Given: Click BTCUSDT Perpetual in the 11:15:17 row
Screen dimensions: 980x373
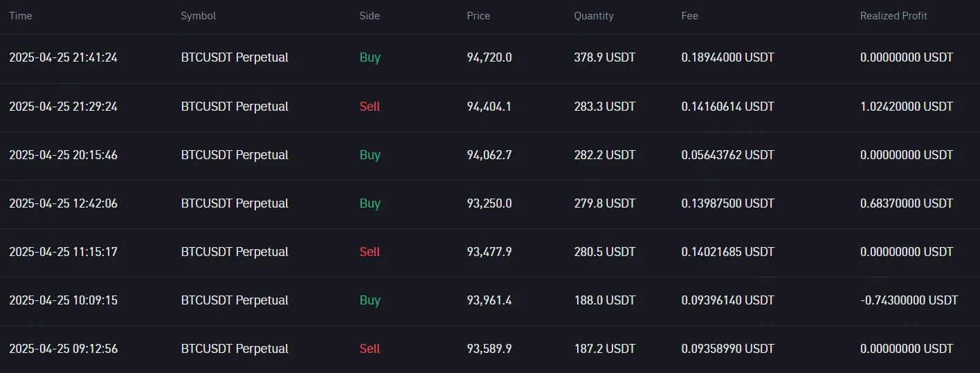Looking at the screenshot, I should click(x=235, y=252).
